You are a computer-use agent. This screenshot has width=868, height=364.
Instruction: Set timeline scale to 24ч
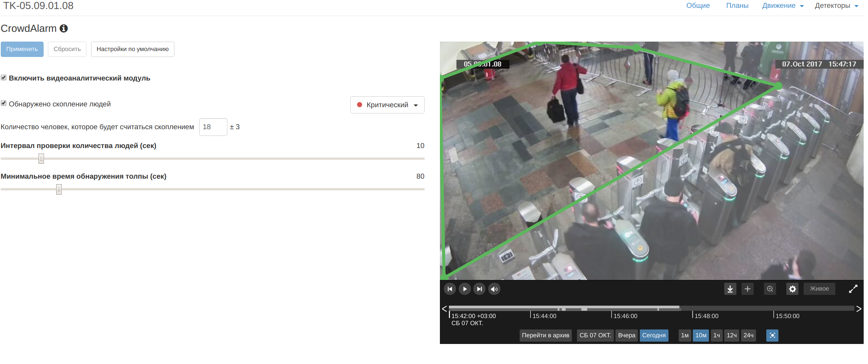pos(749,335)
